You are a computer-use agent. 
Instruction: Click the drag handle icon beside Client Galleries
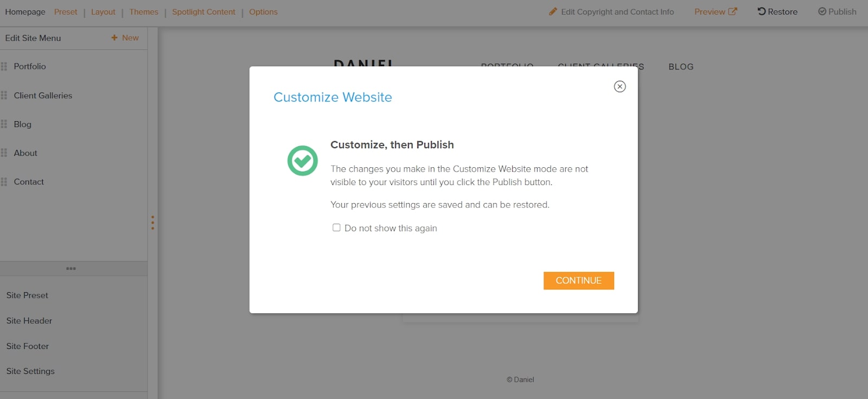(4, 96)
